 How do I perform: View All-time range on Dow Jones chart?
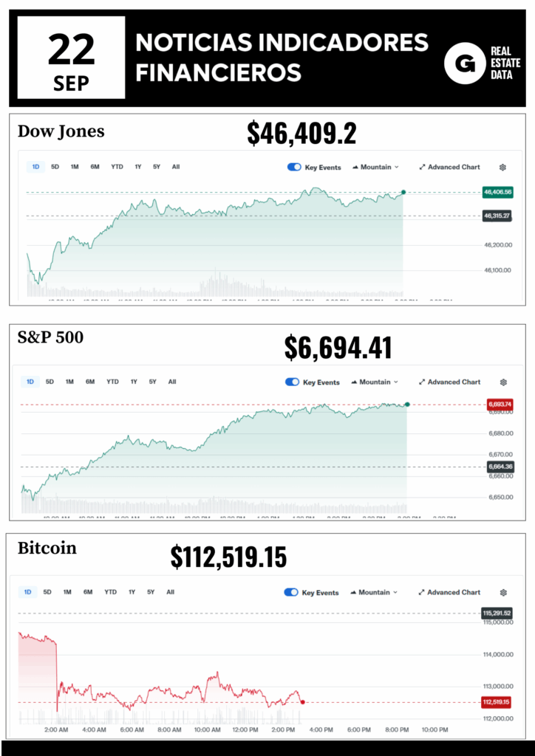click(x=176, y=167)
